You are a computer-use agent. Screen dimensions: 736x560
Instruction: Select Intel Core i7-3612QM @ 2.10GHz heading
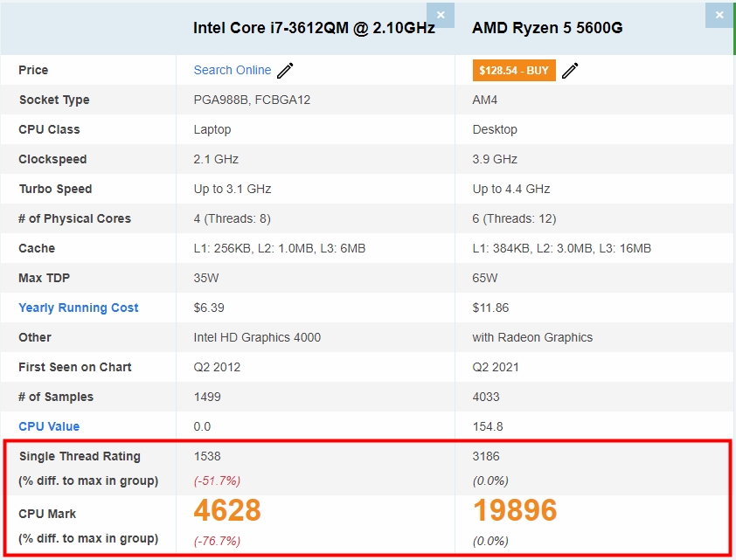tap(314, 28)
